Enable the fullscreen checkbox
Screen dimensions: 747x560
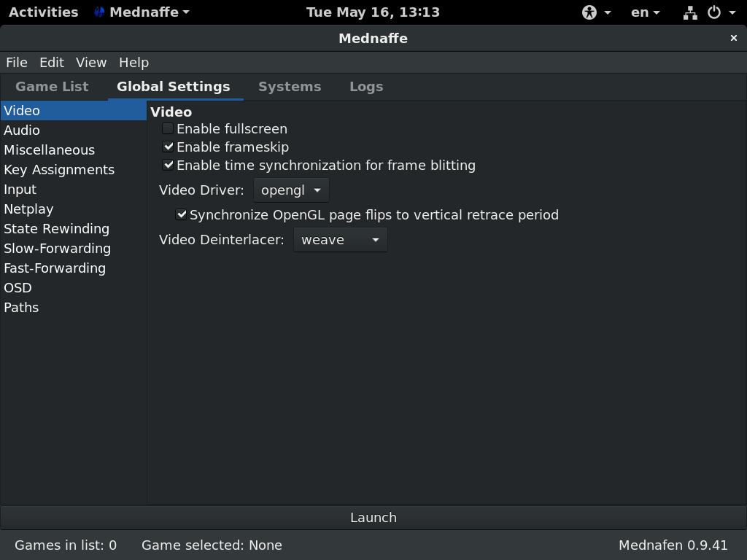[168, 129]
